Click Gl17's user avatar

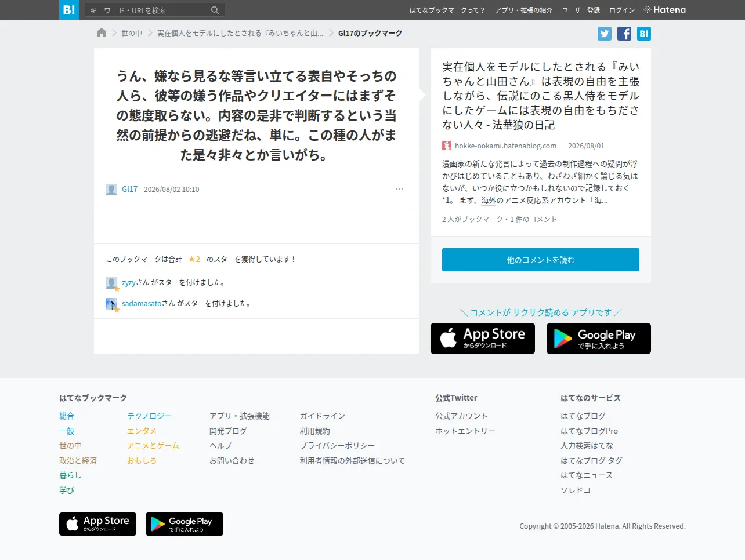[111, 190]
